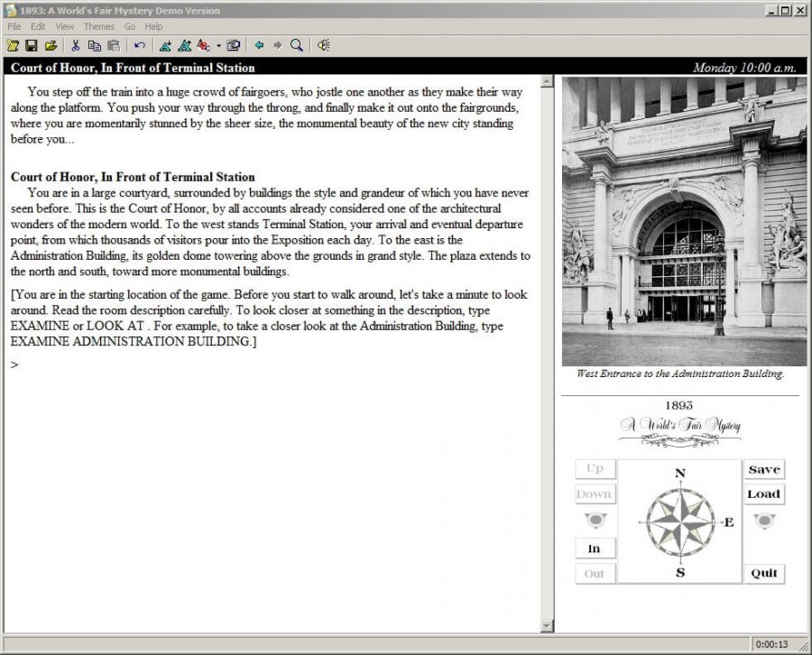Click the Copy toolbar icon

[94, 46]
